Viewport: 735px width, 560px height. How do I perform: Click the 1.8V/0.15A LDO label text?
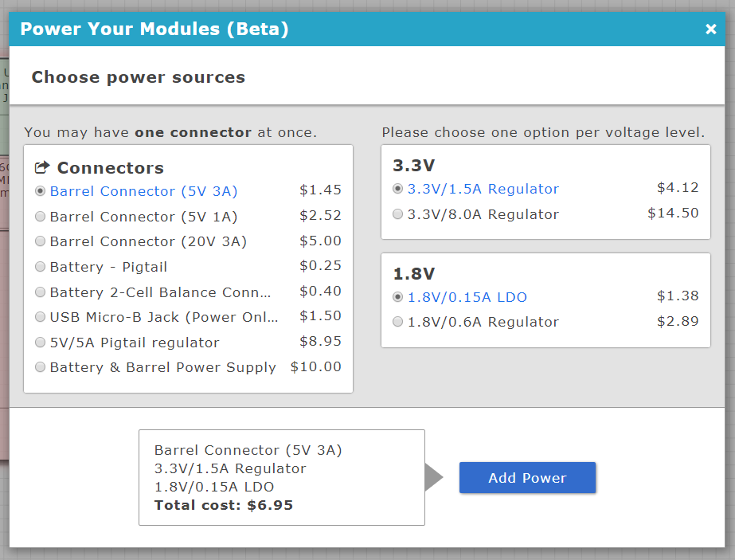[x=467, y=297]
